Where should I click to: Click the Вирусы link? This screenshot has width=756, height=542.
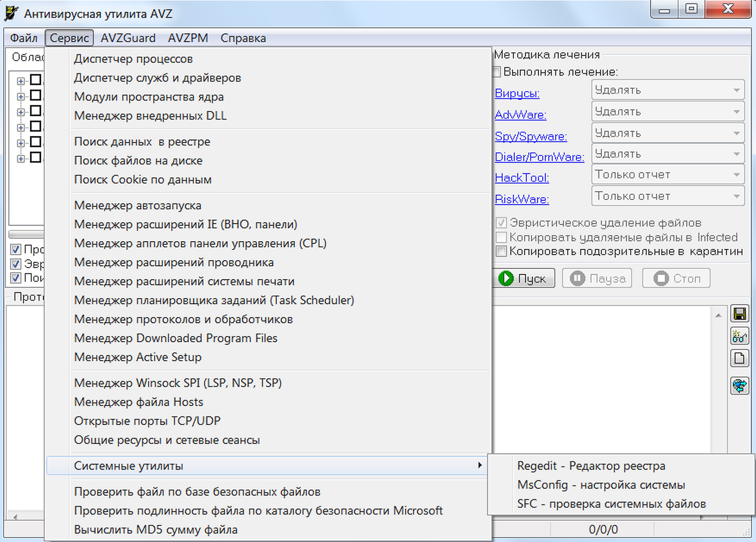517,93
